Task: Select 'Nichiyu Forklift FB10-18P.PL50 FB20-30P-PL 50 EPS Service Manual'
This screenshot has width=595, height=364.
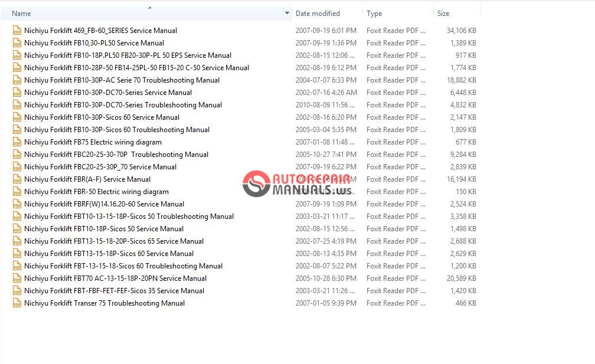Action: 128,55
